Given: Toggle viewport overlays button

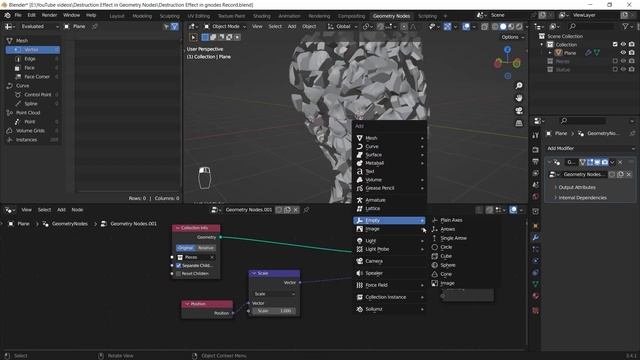Looking at the screenshot, I should pos(466,27).
